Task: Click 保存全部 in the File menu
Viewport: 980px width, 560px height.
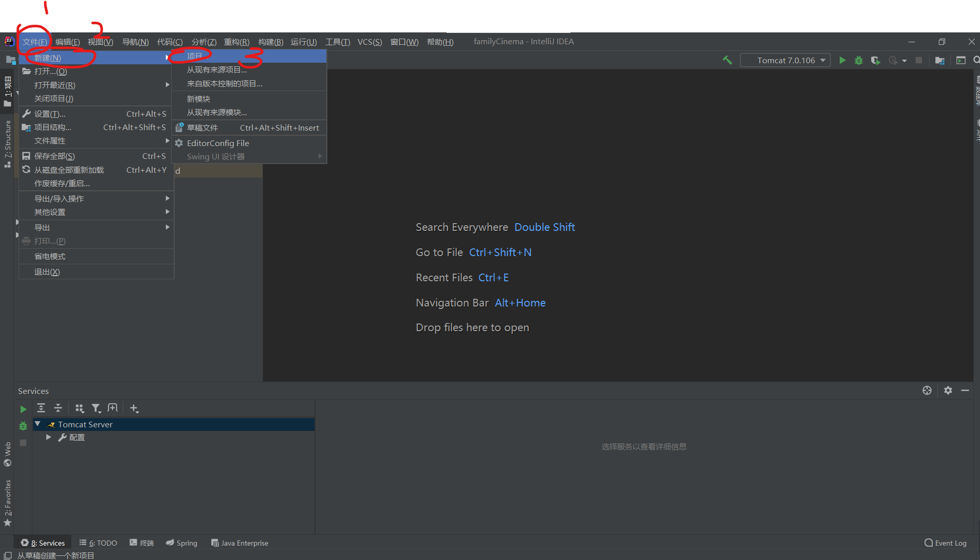Action: (x=97, y=156)
